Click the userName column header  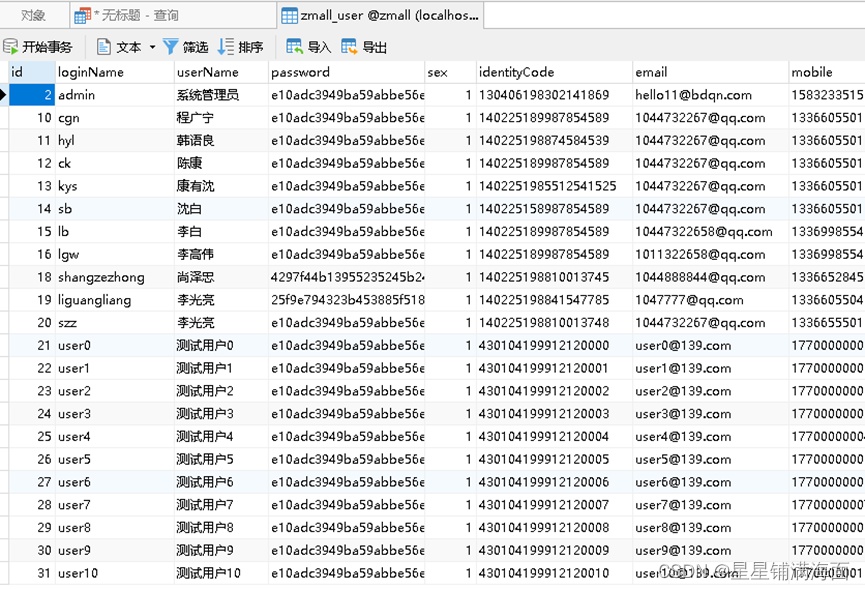click(221, 72)
